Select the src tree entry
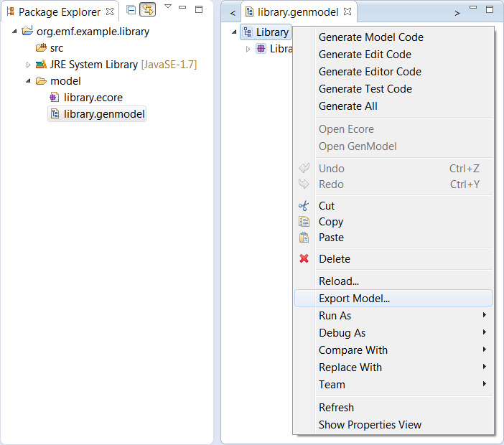 pos(57,48)
